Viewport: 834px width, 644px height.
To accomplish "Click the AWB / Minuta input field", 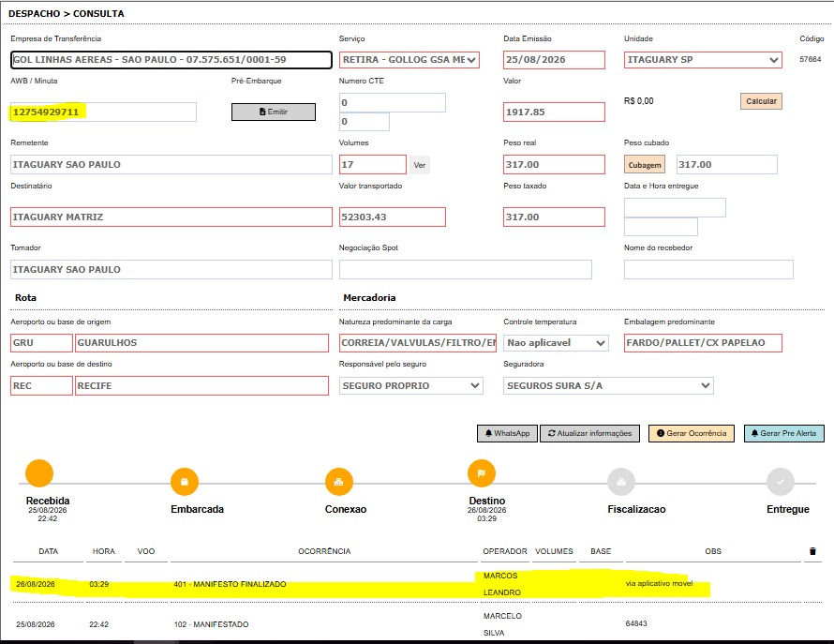I will (103, 112).
